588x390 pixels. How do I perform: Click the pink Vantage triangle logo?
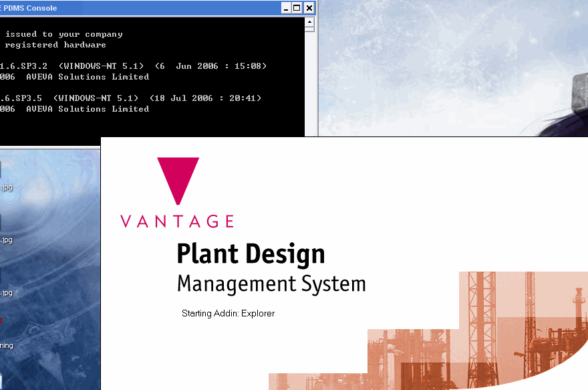point(178,181)
